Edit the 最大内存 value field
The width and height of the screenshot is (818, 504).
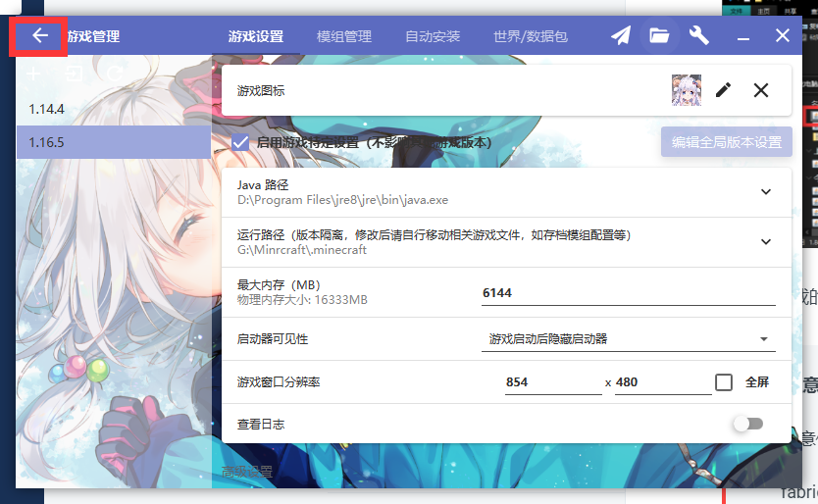628,293
